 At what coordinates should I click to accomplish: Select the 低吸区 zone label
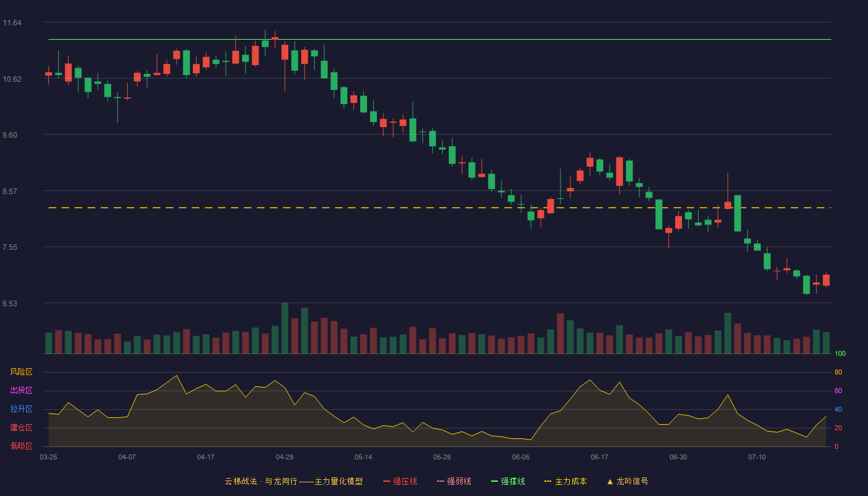(x=22, y=446)
